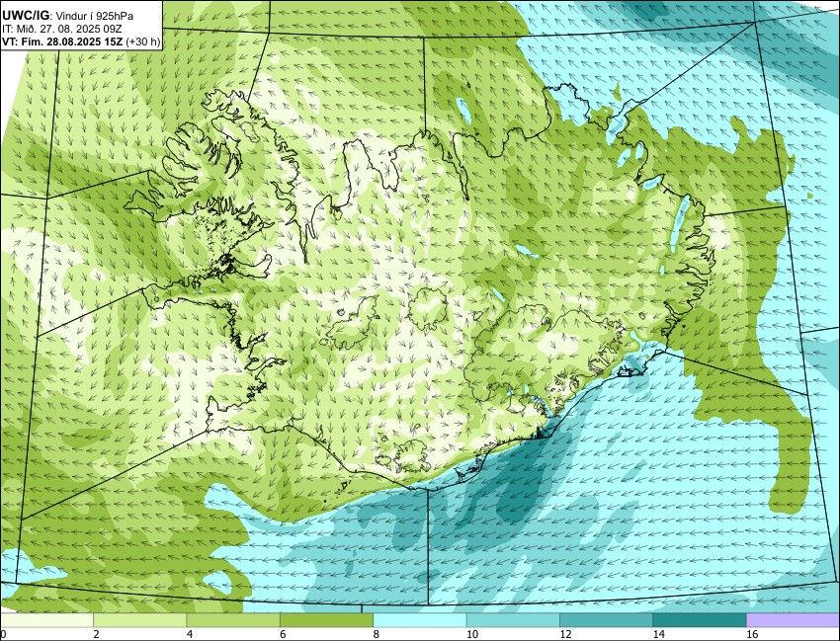Click the '(+30 h)' forecast offset text

143,42
